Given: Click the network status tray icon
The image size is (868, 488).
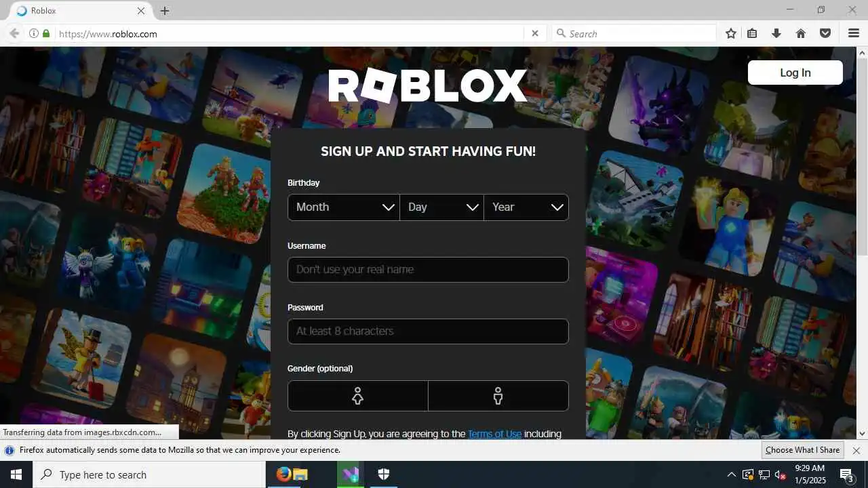Looking at the screenshot, I should point(764,474).
